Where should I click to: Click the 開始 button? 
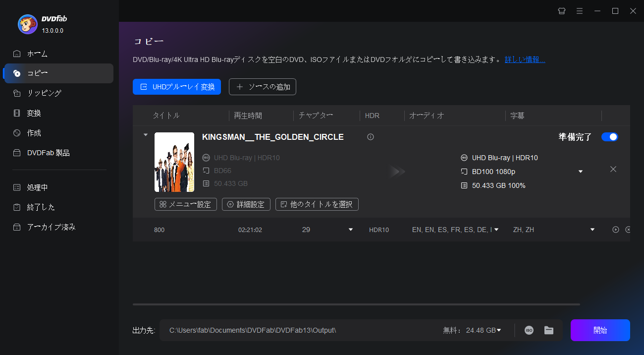point(600,330)
